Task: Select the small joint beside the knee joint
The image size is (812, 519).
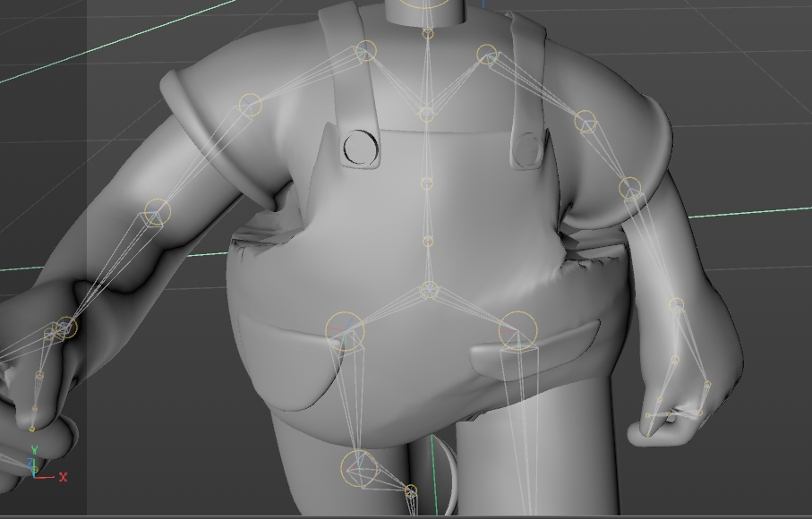Action: tap(411, 490)
